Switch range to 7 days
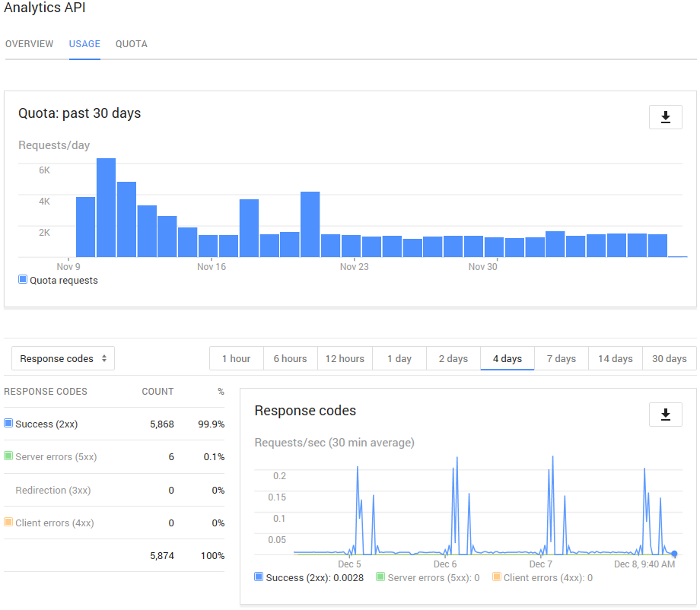The height and width of the screenshot is (610, 700). [x=562, y=358]
